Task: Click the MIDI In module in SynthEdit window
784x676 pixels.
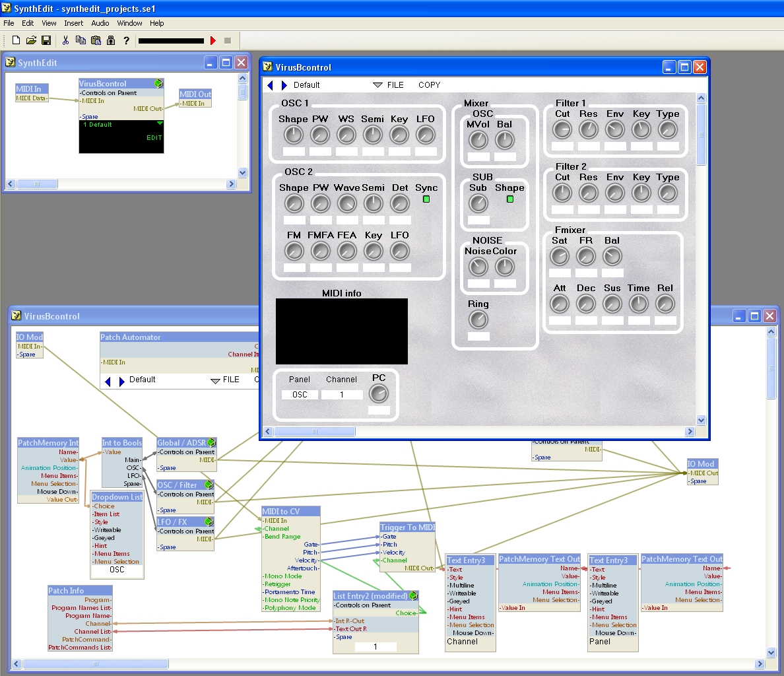Action: coord(32,93)
